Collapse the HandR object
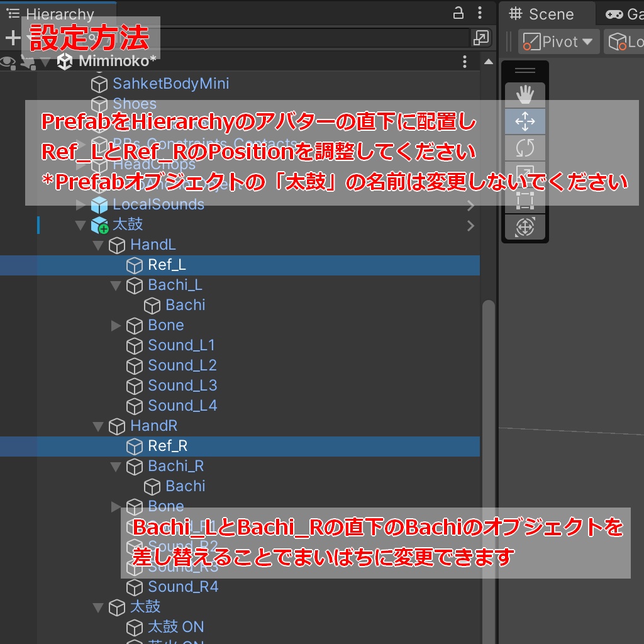Image resolution: width=644 pixels, height=644 pixels. point(98,426)
